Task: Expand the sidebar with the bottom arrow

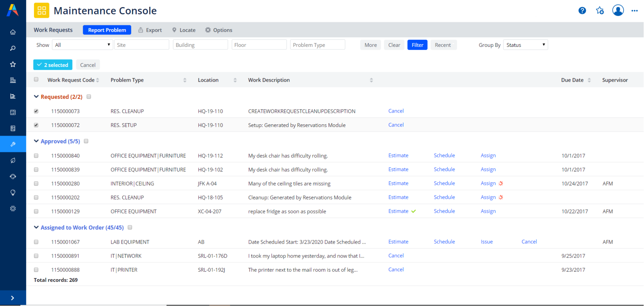Action: (12, 298)
